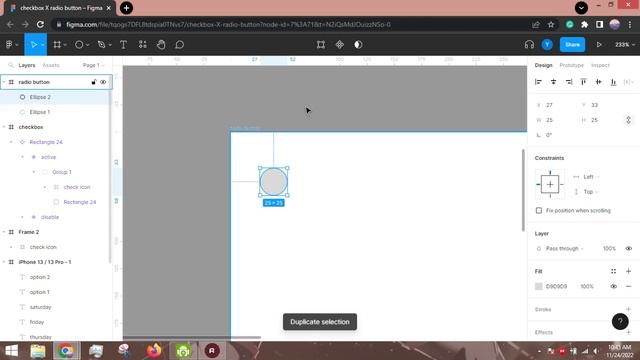
Task: Add a new fill with plus
Action: (x=629, y=271)
